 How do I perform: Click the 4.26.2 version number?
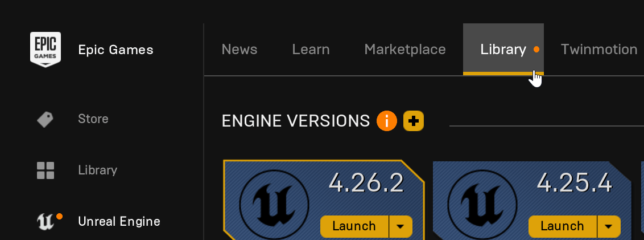[x=366, y=183]
